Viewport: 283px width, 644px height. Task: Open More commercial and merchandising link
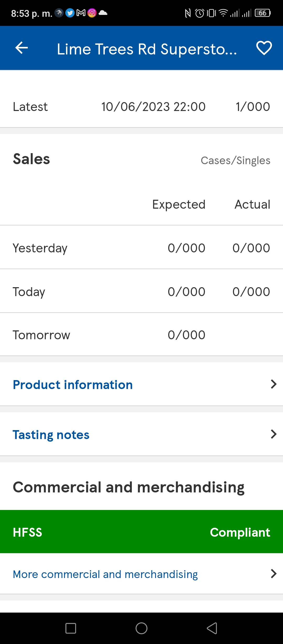tap(105, 574)
